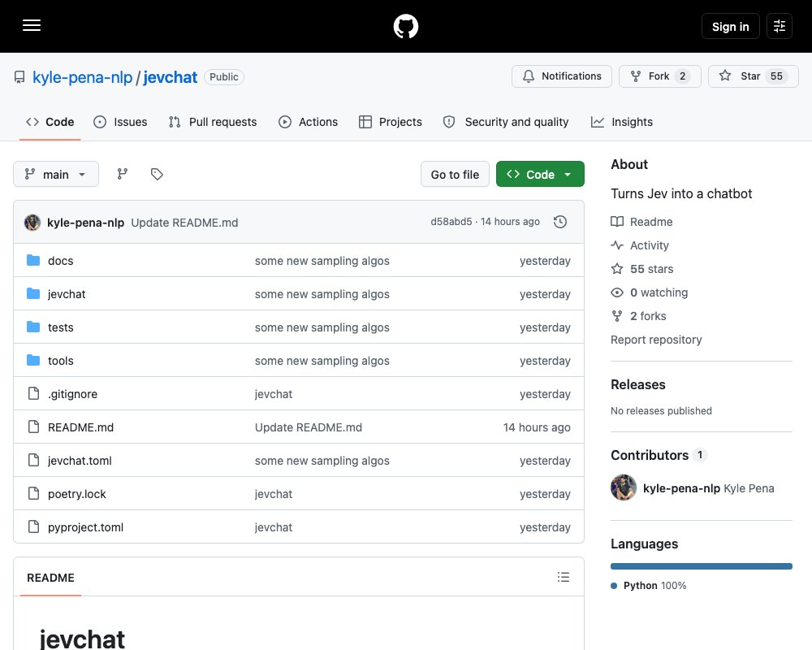Viewport: 812px width, 650px height.
Task: Open the jevchat repository name link
Action: (x=170, y=77)
